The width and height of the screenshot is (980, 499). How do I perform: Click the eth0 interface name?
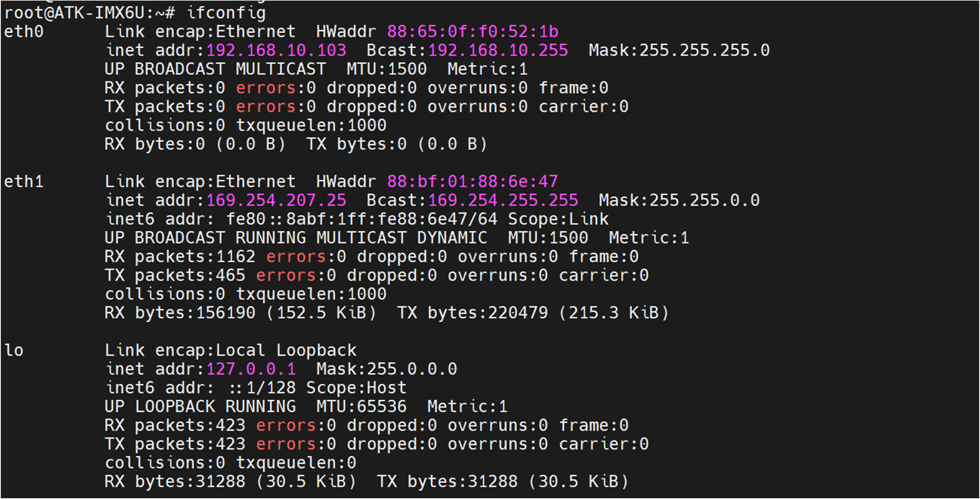coord(24,32)
